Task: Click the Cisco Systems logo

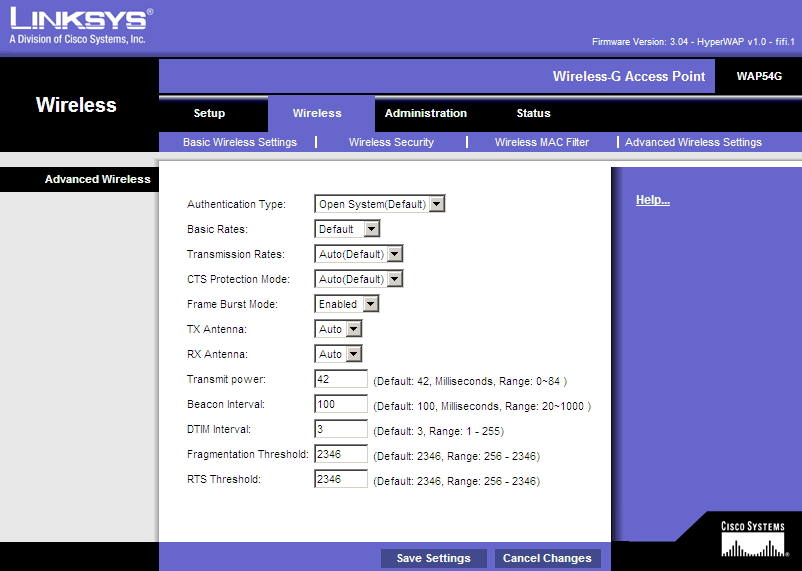Action: coord(752,538)
